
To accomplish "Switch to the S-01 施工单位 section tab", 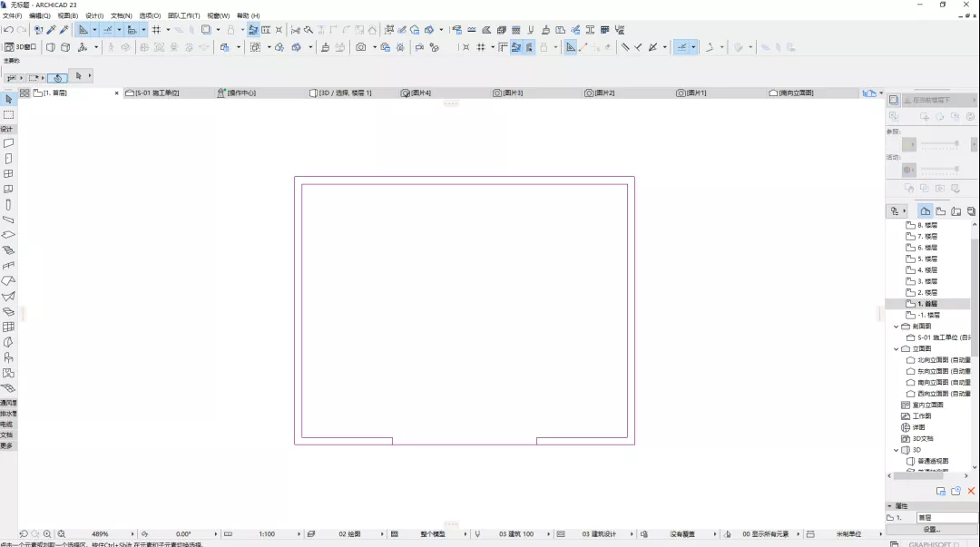I will click(152, 93).
